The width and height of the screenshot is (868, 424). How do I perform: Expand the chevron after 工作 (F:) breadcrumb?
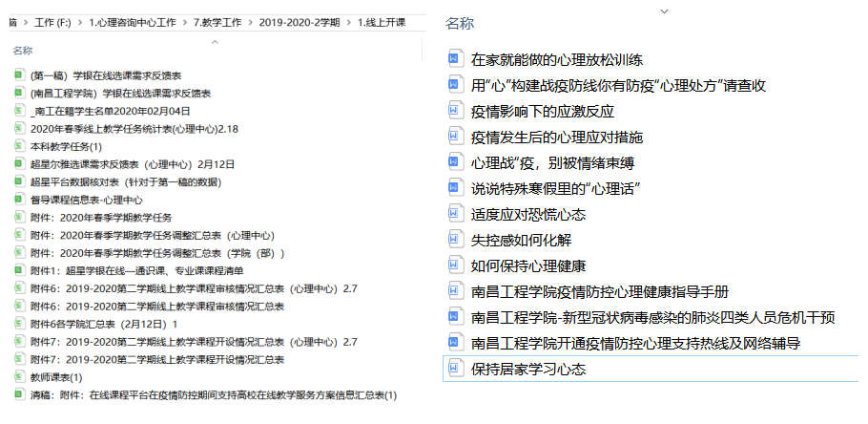tap(79, 21)
